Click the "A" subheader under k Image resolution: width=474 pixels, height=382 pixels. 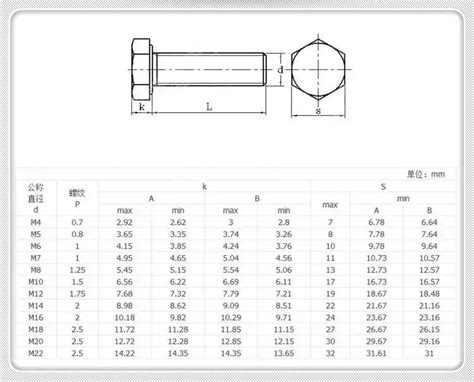pos(151,199)
